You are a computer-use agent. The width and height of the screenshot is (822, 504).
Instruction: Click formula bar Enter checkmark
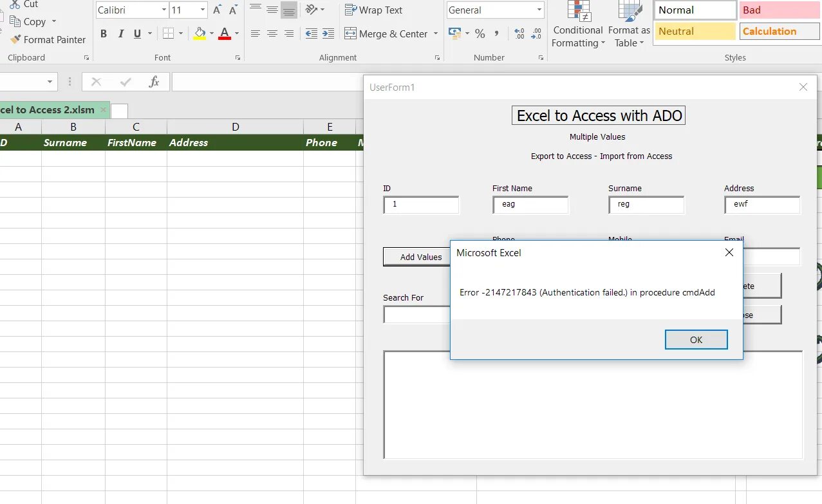tap(126, 82)
